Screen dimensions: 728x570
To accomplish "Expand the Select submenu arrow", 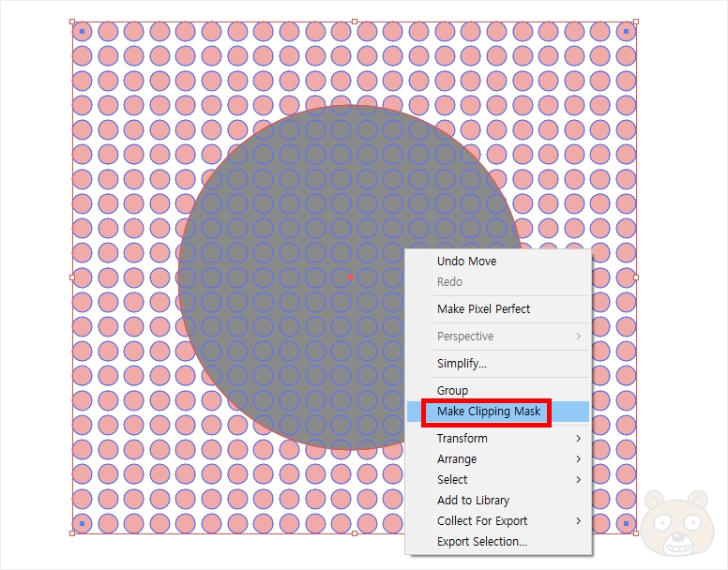I will 579,480.
